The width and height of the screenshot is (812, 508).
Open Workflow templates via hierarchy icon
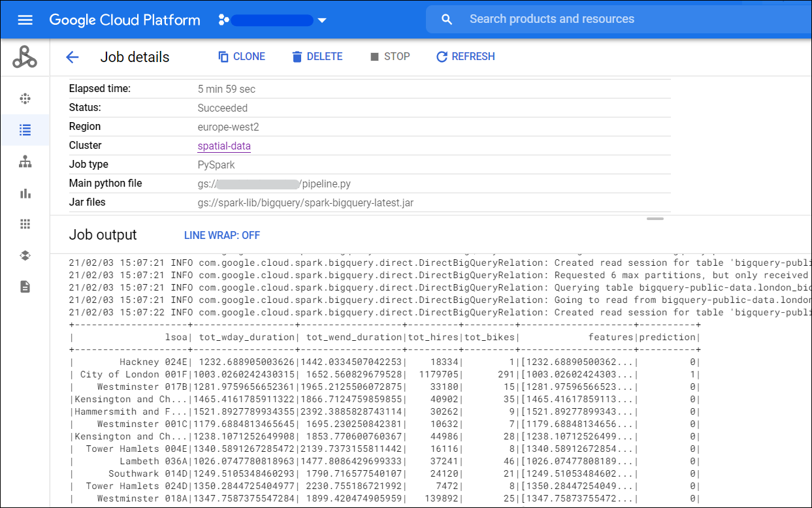point(25,161)
